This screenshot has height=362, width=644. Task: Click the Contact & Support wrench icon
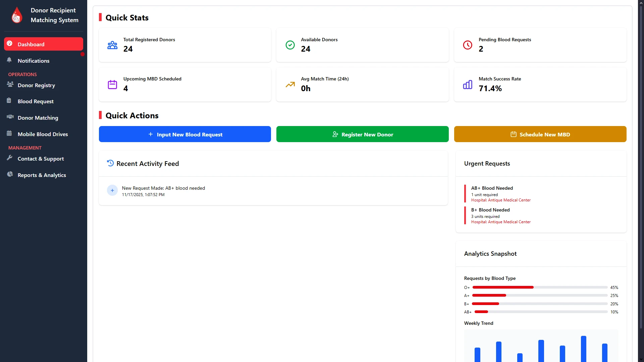(9, 158)
